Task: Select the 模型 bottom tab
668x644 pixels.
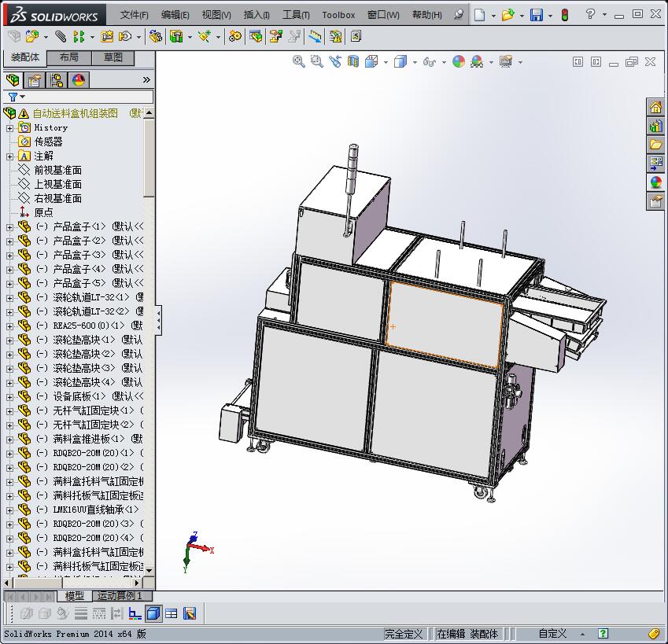Action: [74, 596]
